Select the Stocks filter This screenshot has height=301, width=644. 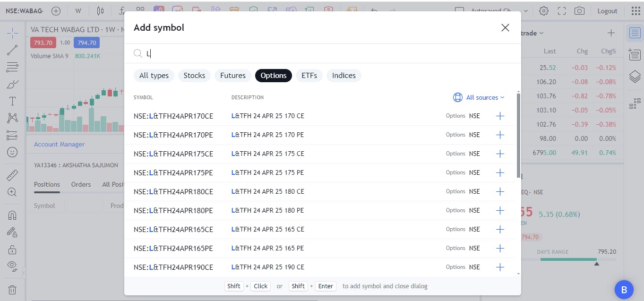(x=194, y=76)
